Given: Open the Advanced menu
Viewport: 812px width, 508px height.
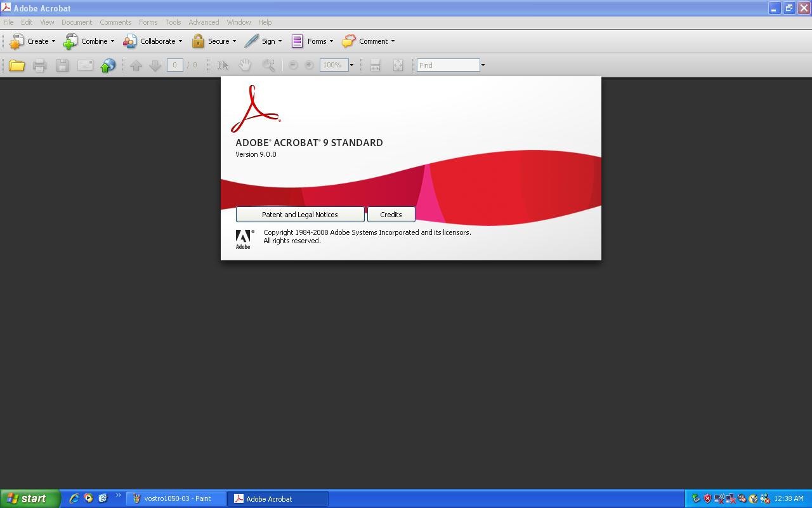Looking at the screenshot, I should coord(204,22).
